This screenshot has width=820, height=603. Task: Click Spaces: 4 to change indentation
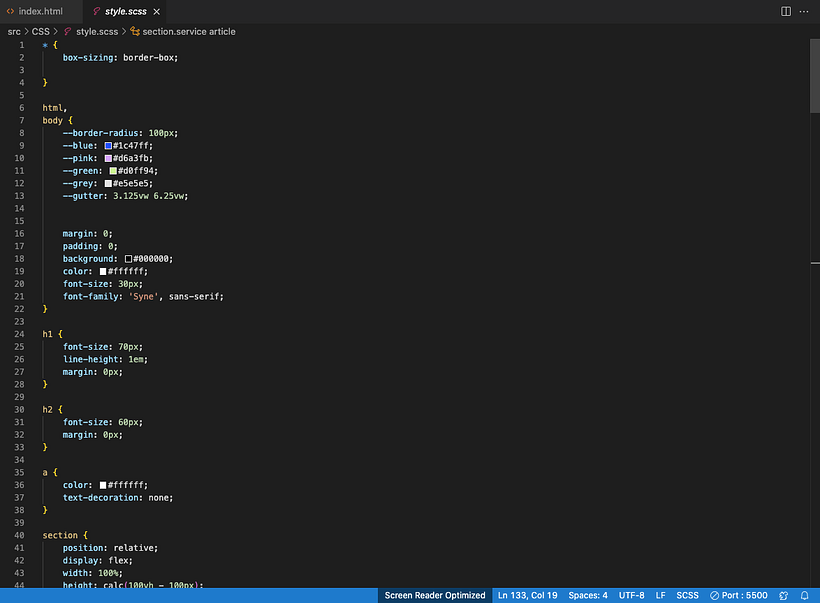(588, 594)
